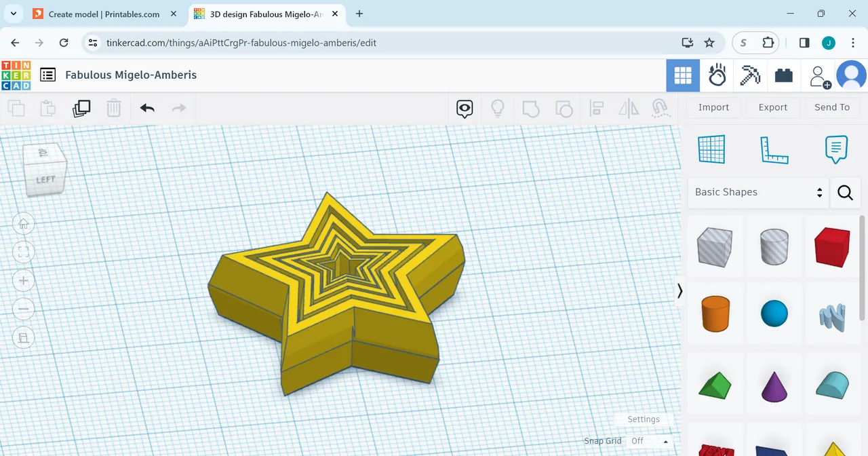Select the red box shape

tap(831, 246)
